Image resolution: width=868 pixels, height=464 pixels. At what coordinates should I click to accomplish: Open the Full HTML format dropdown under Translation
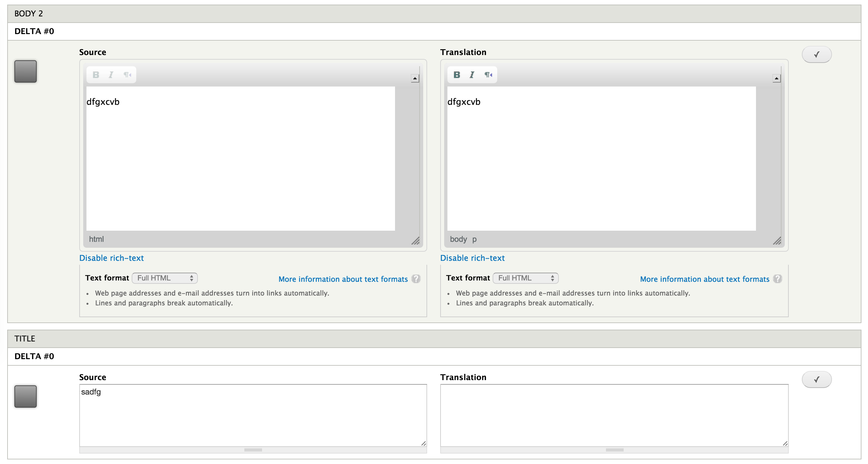pos(526,278)
